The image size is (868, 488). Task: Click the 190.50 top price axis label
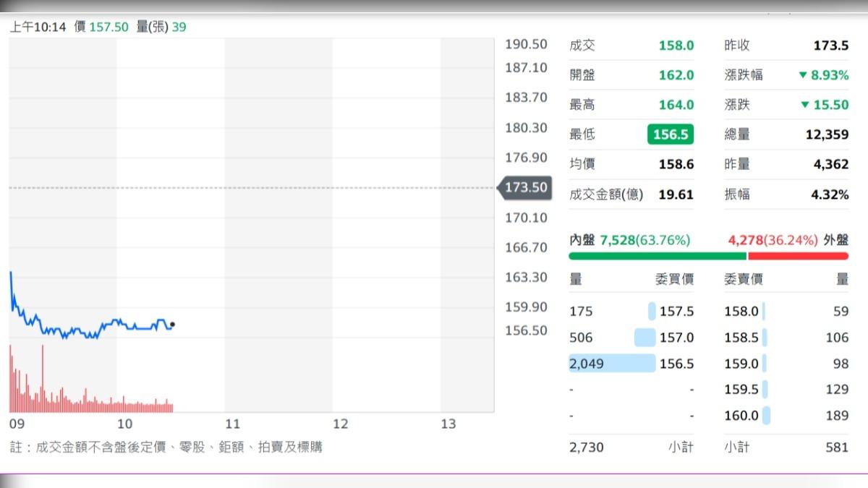pos(526,44)
